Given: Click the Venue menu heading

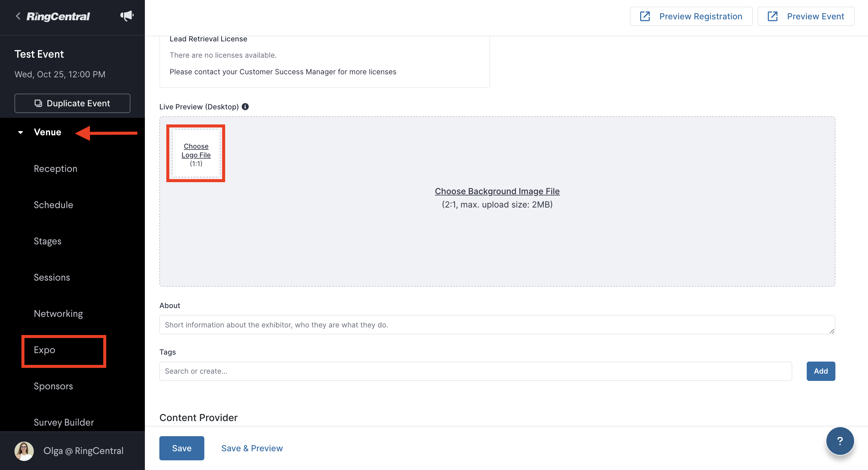Looking at the screenshot, I should [x=47, y=132].
